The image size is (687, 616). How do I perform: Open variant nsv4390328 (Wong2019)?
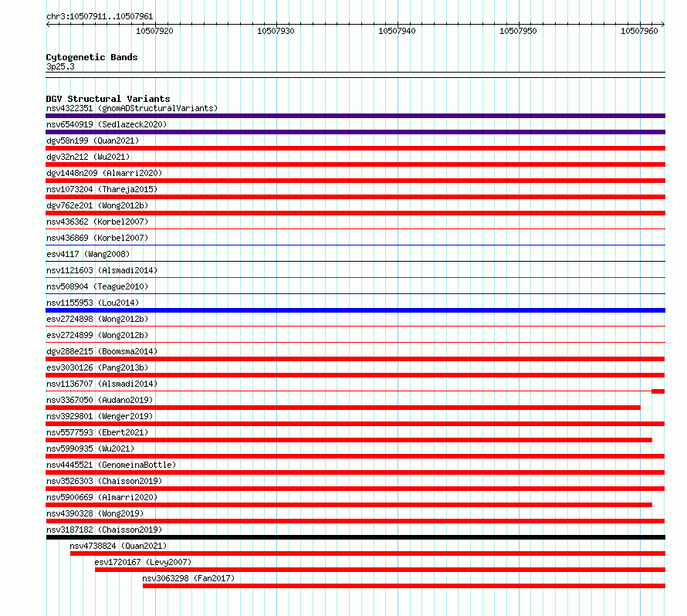(x=95, y=513)
